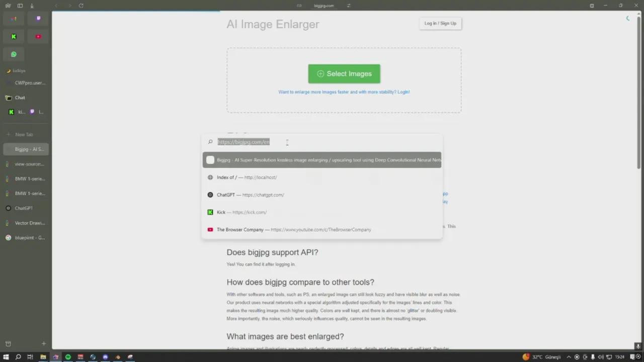Switch to the view-source tab
The height and width of the screenshot is (362, 644).
26,164
